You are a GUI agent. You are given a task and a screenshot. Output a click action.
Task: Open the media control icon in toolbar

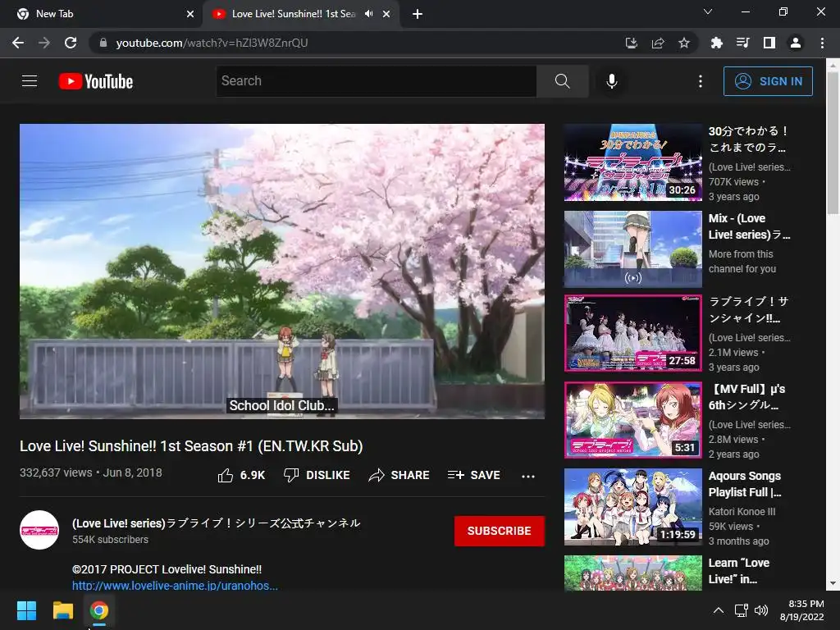click(742, 43)
